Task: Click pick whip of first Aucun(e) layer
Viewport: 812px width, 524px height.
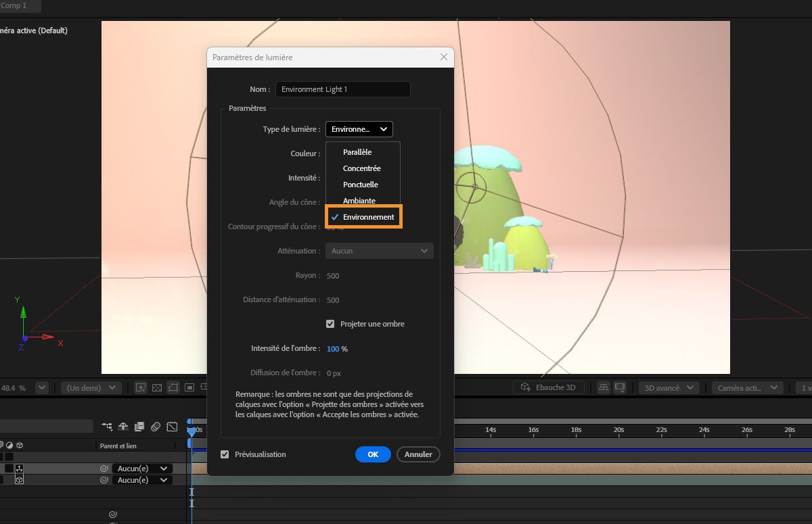Action: (x=104, y=469)
